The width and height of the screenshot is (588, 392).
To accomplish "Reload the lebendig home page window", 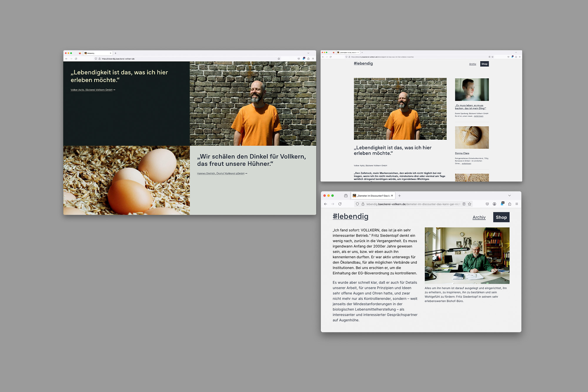I will tap(76, 59).
